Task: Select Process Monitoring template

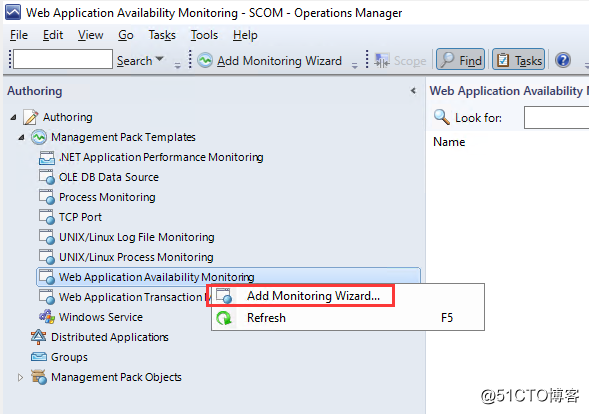Action: click(107, 197)
